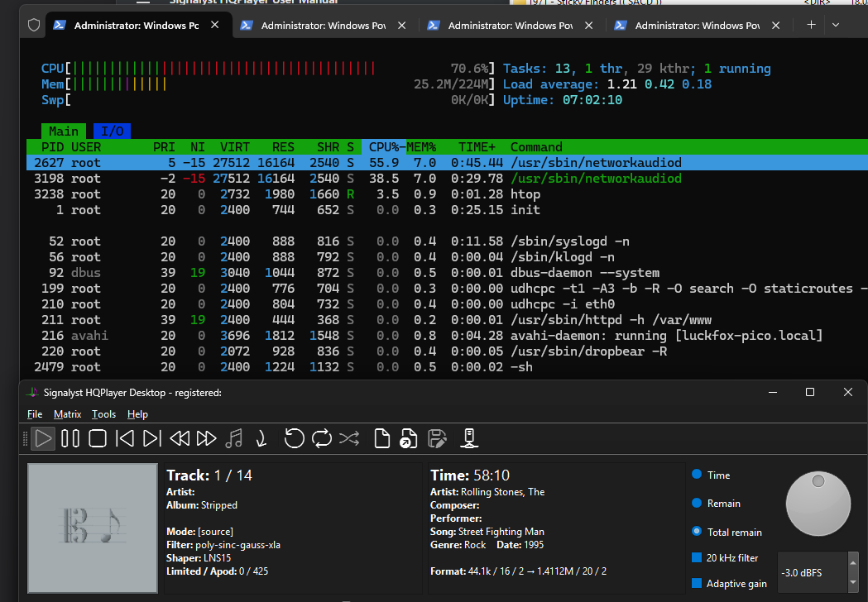Screen dimensions: 868x602
Task: Click the first PowerShell tab icon
Action: pos(60,25)
